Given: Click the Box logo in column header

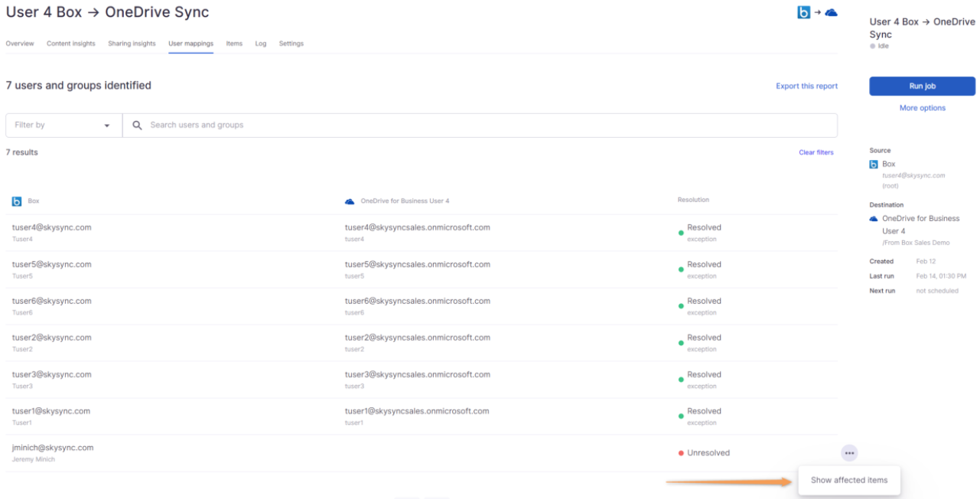Looking at the screenshot, I should click(17, 201).
